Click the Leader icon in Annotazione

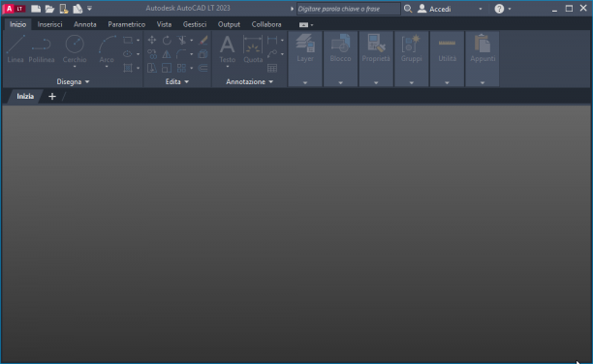(x=272, y=54)
